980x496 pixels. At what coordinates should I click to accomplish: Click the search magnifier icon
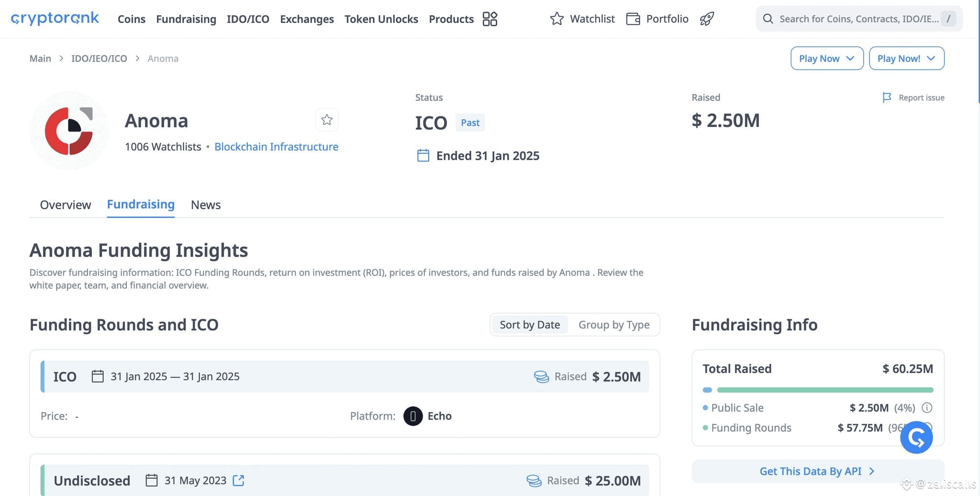pos(768,19)
